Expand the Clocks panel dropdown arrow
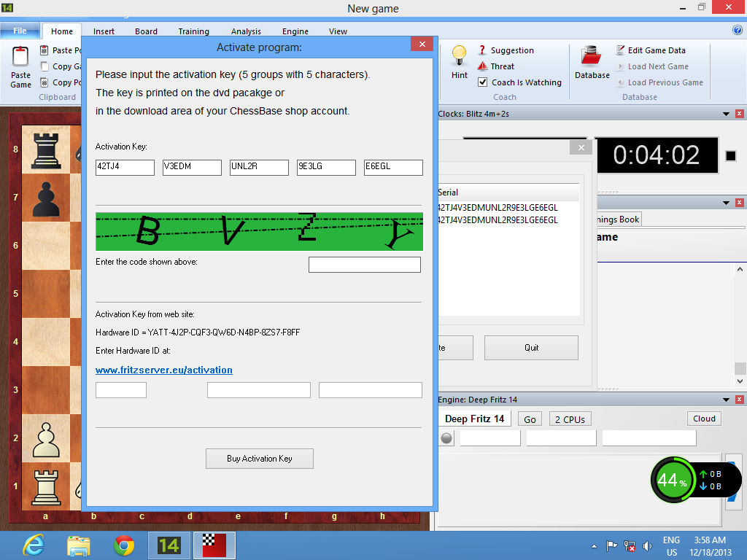 (726, 114)
